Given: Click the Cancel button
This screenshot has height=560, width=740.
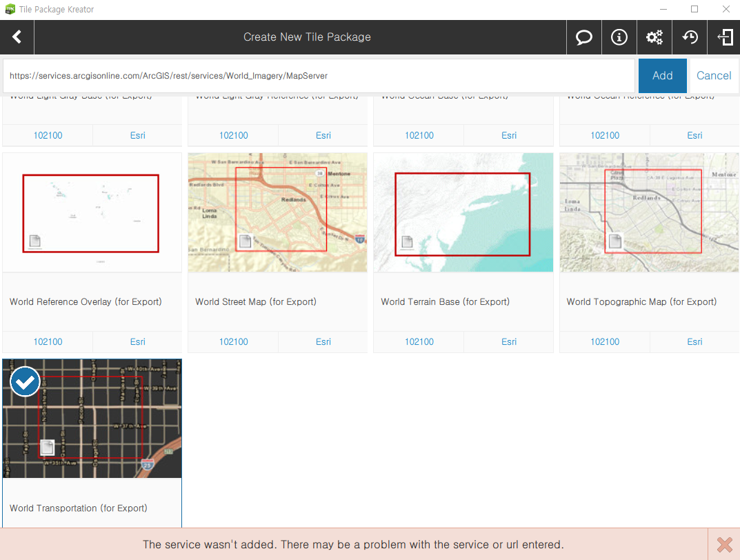Looking at the screenshot, I should pyautogui.click(x=714, y=75).
